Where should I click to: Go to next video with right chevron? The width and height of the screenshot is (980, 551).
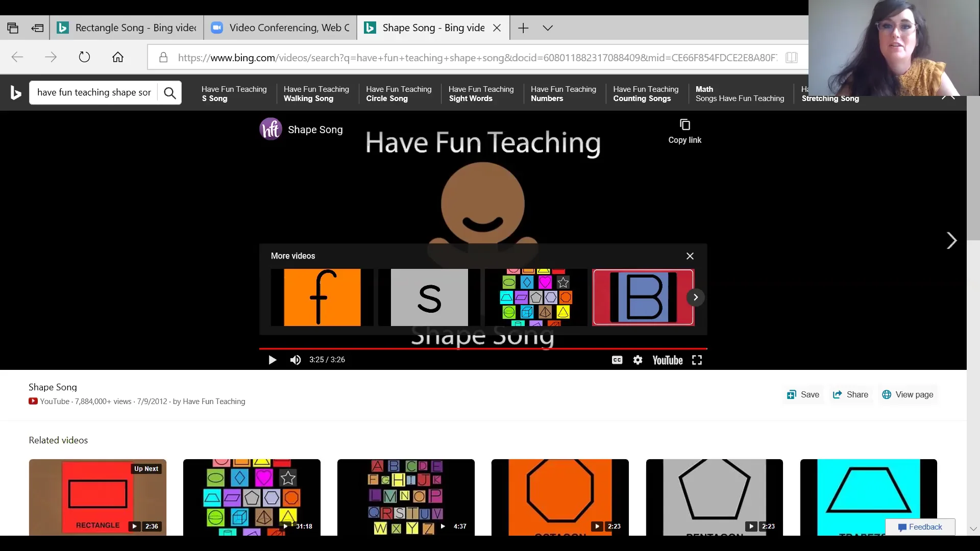(x=951, y=241)
